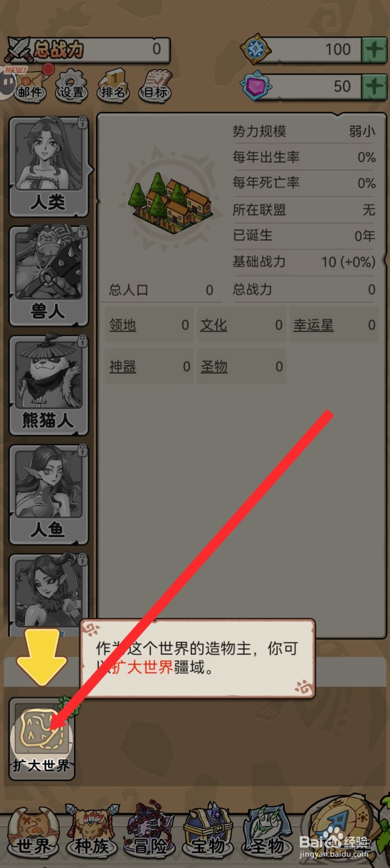
Task: Switch to the 世界 bottom tab
Action: click(33, 833)
